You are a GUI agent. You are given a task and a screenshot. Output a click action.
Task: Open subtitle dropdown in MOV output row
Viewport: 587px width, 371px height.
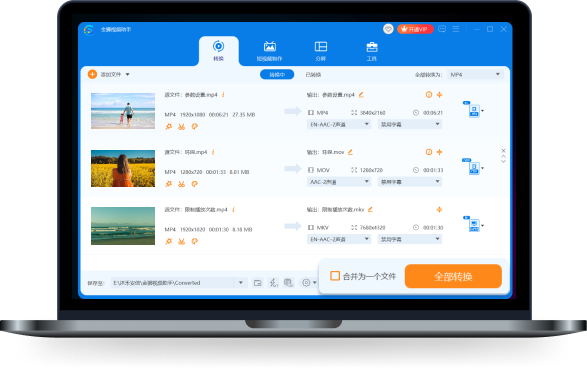[x=410, y=182]
